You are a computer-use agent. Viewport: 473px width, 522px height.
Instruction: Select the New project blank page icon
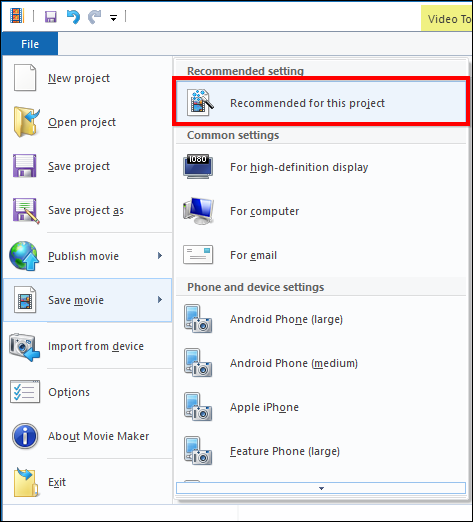25,78
